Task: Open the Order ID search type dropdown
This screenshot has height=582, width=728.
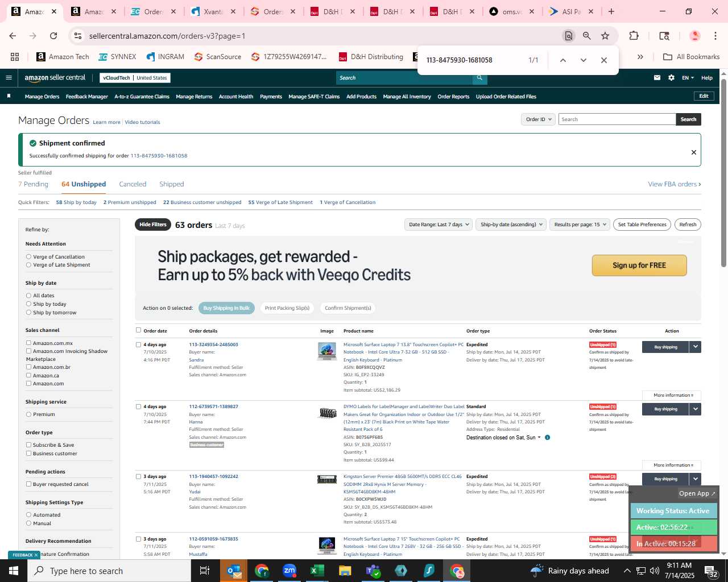Action: click(538, 119)
